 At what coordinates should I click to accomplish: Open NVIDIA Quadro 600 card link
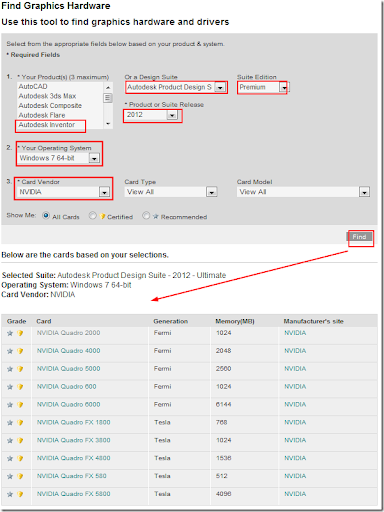[x=66, y=387]
